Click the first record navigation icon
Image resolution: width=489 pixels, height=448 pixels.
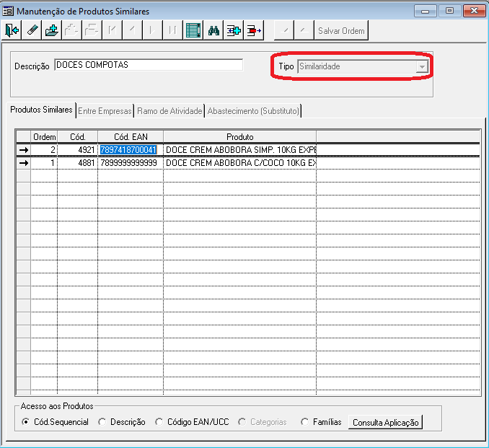112,30
